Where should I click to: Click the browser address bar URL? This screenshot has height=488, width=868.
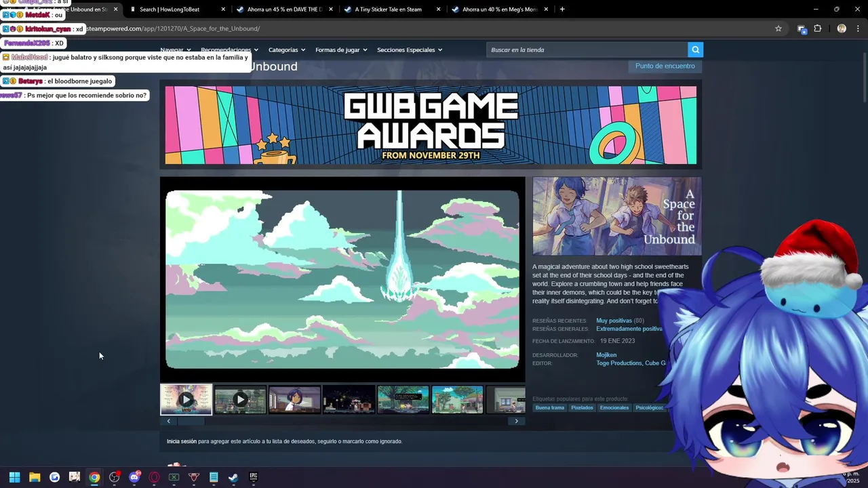coord(173,28)
